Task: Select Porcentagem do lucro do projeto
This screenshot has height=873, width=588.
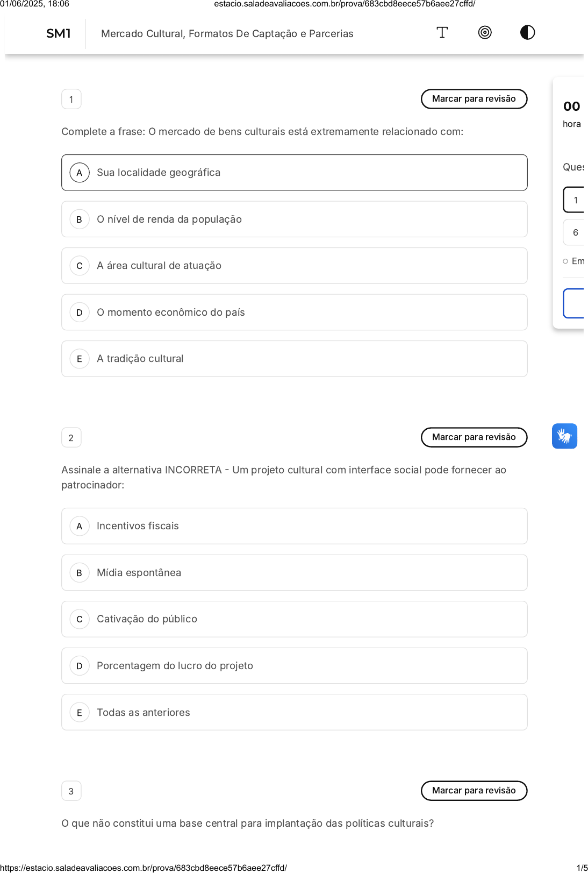Action: coord(294,666)
